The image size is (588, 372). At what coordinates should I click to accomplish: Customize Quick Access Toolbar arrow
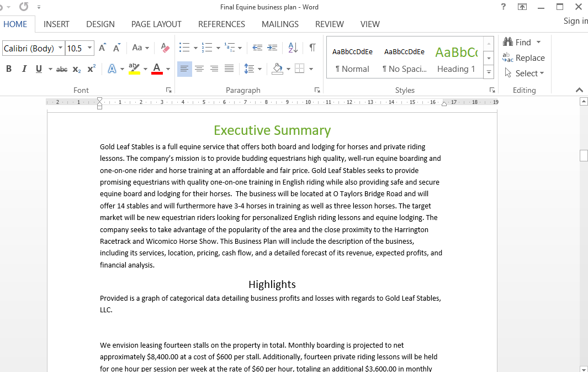pyautogui.click(x=39, y=7)
